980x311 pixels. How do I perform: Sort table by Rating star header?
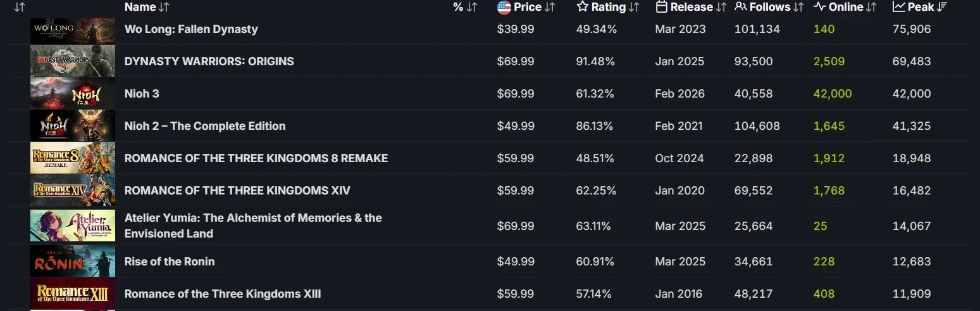point(608,7)
